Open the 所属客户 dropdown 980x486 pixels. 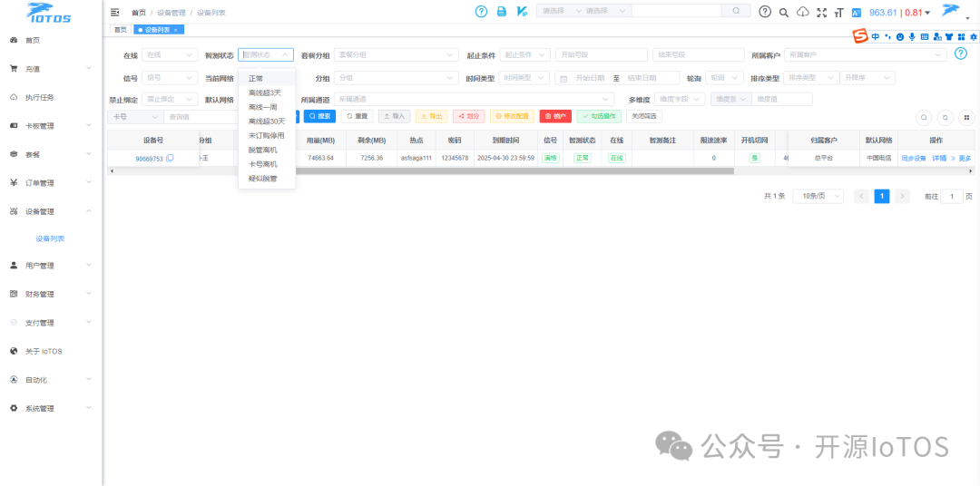coord(866,55)
